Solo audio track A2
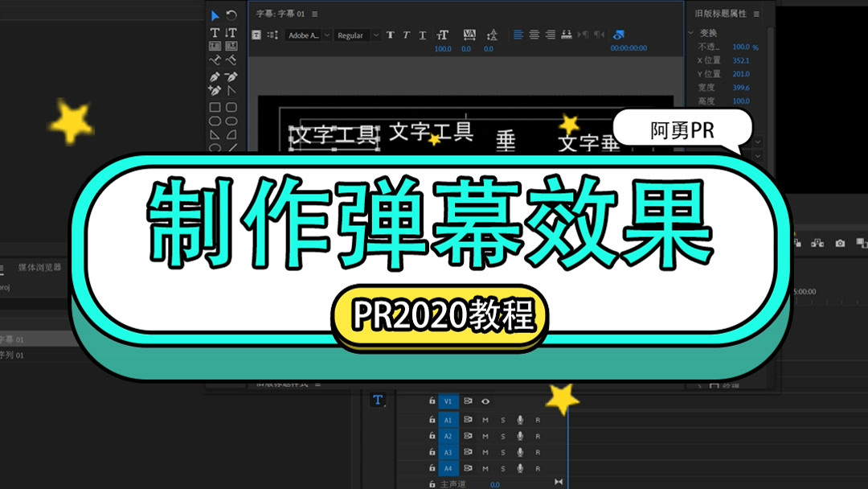868x489 pixels. (x=503, y=436)
